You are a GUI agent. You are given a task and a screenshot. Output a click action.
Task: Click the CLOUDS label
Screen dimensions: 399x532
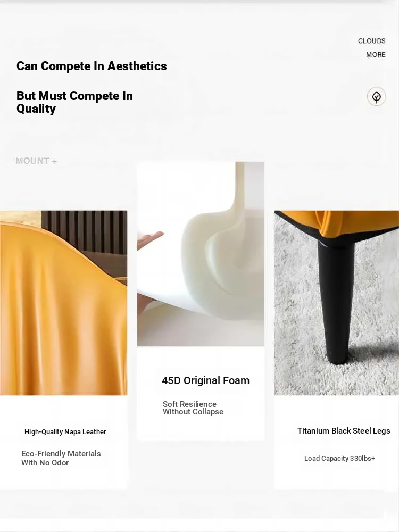tap(371, 41)
